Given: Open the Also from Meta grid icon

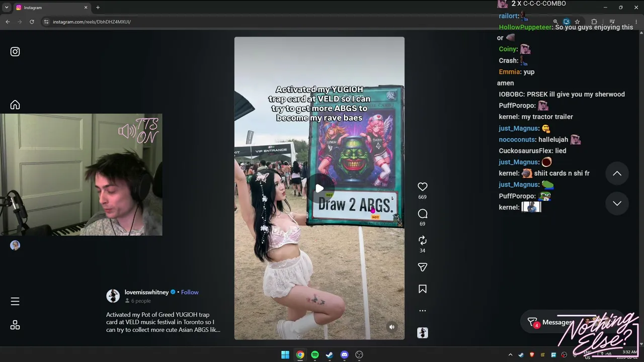Looking at the screenshot, I should pos(15,325).
